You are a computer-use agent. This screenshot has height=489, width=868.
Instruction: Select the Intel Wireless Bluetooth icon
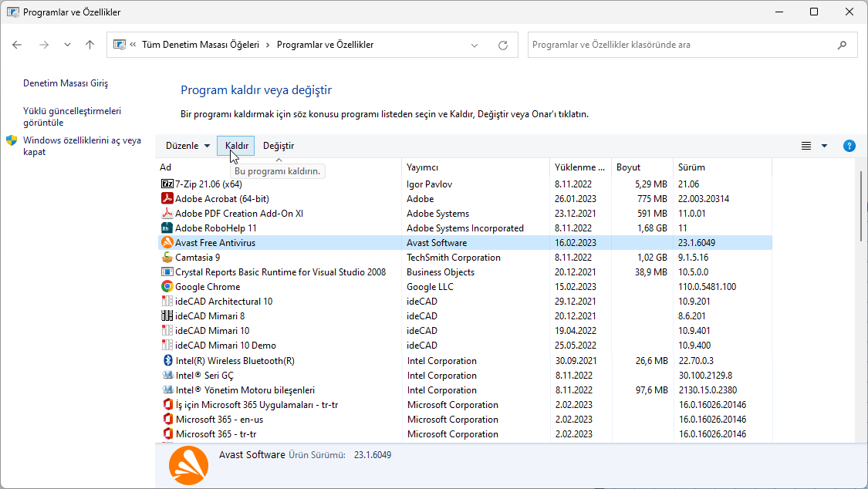pos(167,361)
